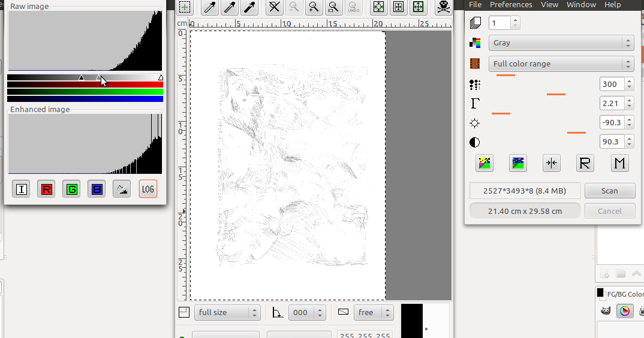The height and width of the screenshot is (338, 644).
Task: Click the M store enhancement button
Action: pyautogui.click(x=619, y=164)
